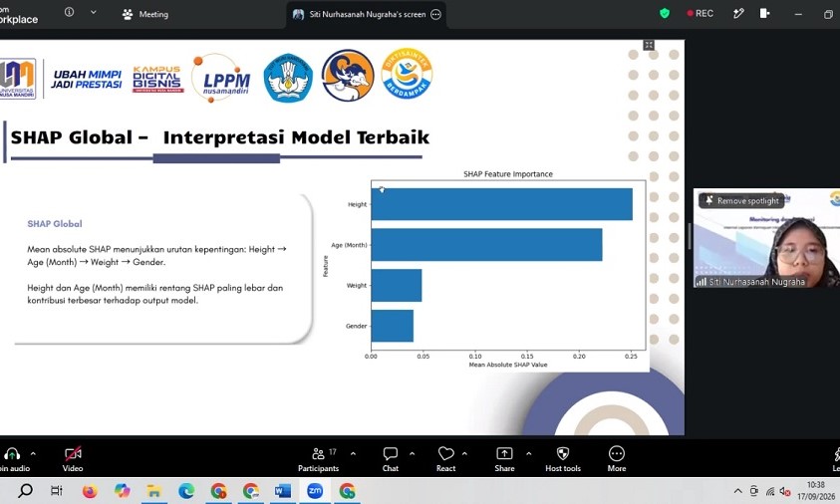
Task: Expand the Chat options chevron
Action: point(412,453)
